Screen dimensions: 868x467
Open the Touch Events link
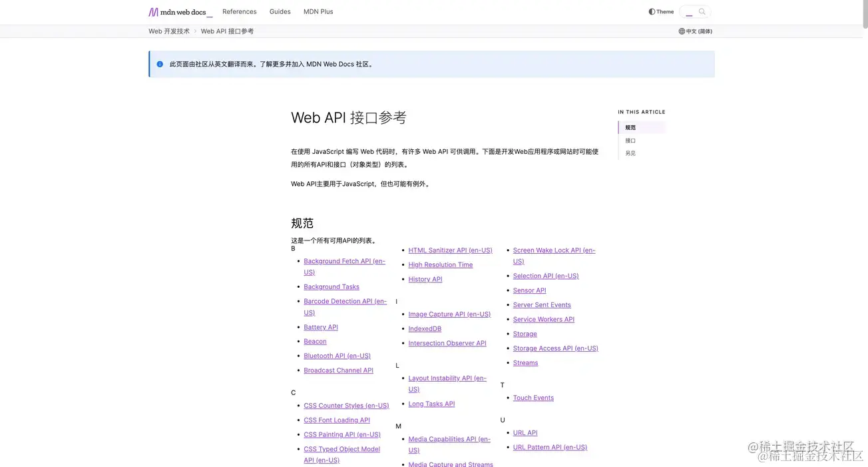[533, 397]
